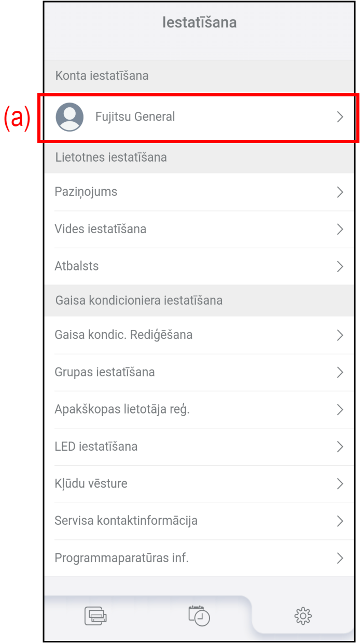Viewport: 361px width, 644px height.
Task: Click the chevron on the Atbalsts row
Action: click(340, 267)
